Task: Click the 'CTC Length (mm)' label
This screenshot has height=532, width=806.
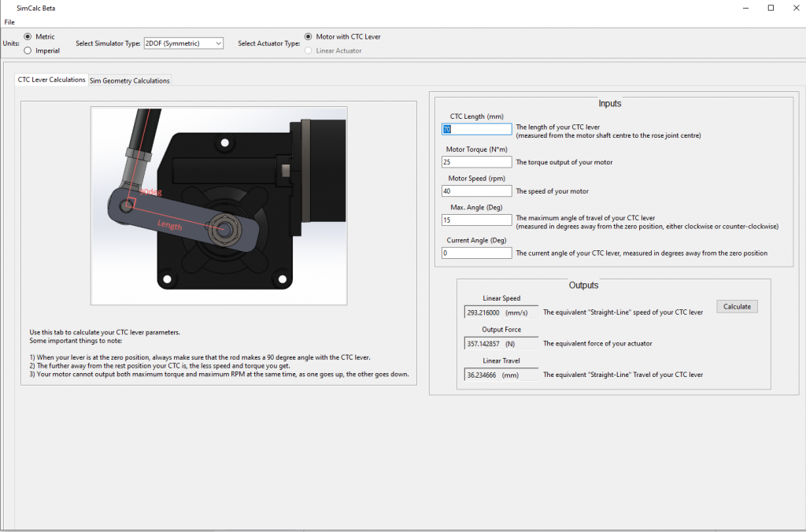Action: (476, 116)
